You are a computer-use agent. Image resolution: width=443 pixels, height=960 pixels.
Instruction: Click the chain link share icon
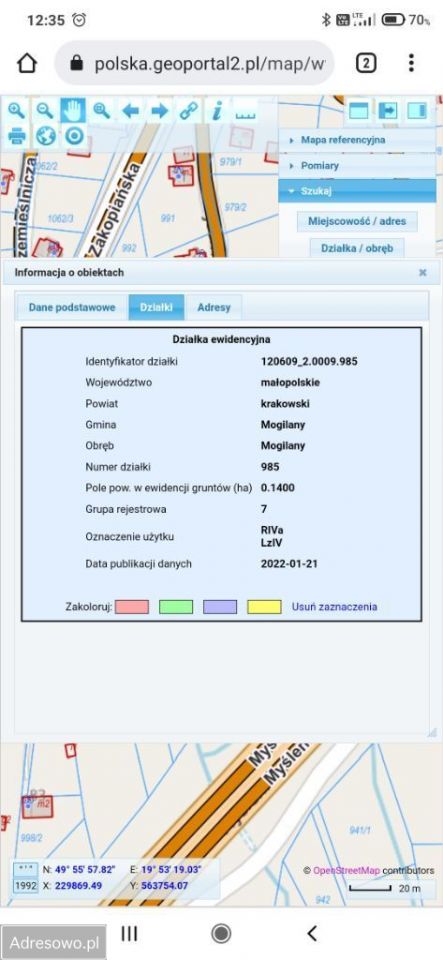(x=188, y=110)
